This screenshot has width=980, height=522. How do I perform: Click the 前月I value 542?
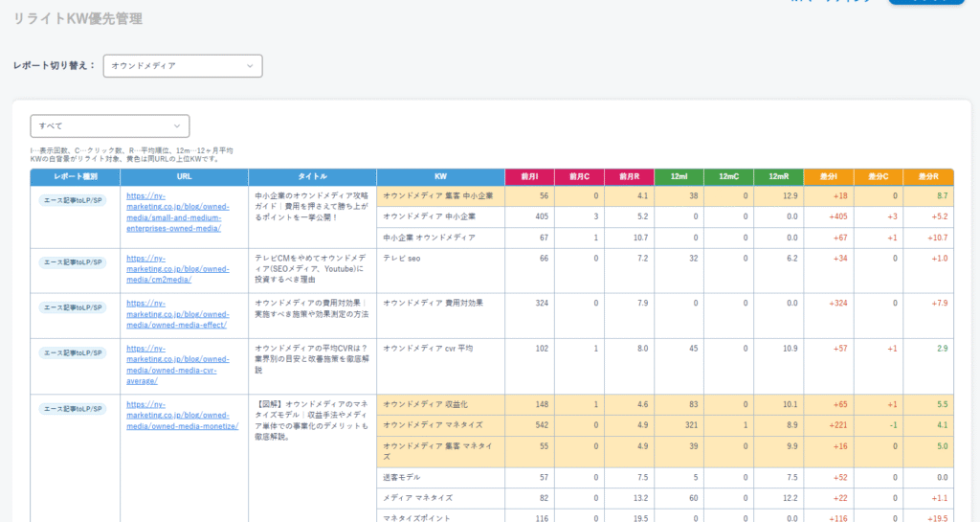[542, 425]
